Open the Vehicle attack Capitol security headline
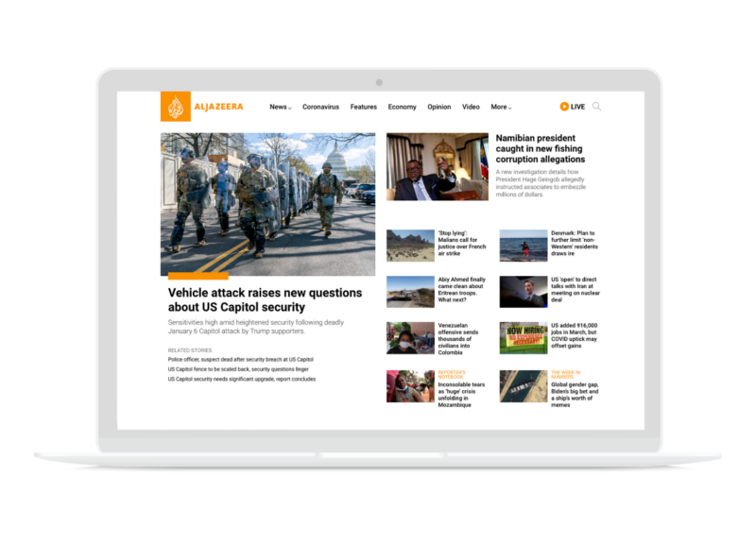 point(265,300)
